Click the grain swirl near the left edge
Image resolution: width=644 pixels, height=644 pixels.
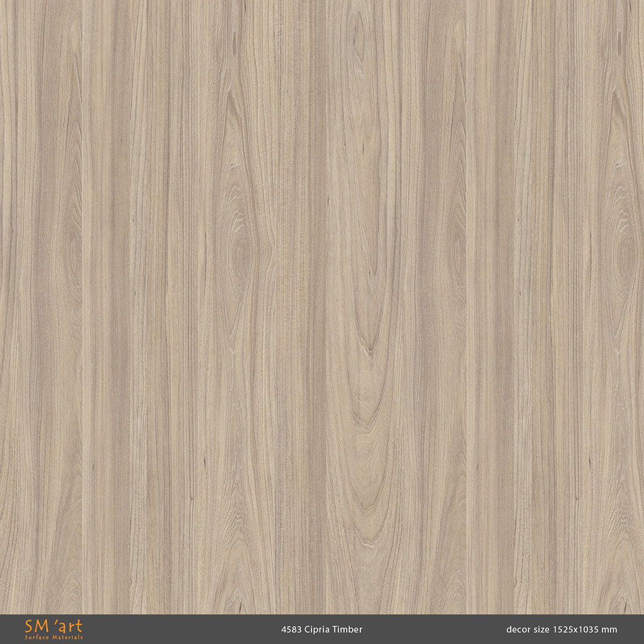point(72,245)
